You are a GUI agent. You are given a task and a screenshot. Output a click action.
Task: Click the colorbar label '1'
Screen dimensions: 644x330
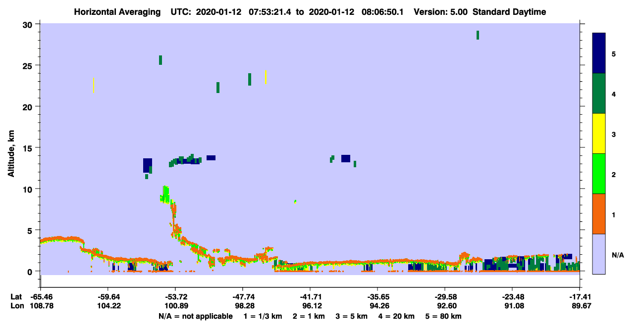pos(614,215)
